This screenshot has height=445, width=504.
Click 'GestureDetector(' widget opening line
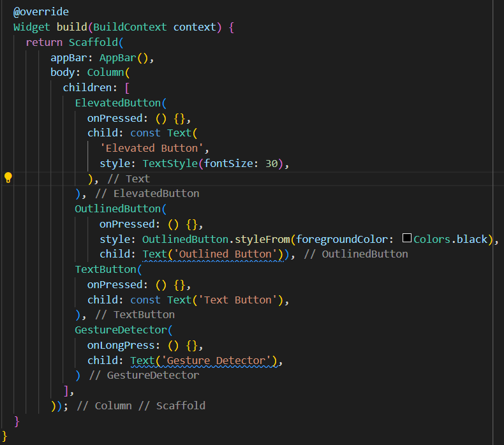click(124, 330)
